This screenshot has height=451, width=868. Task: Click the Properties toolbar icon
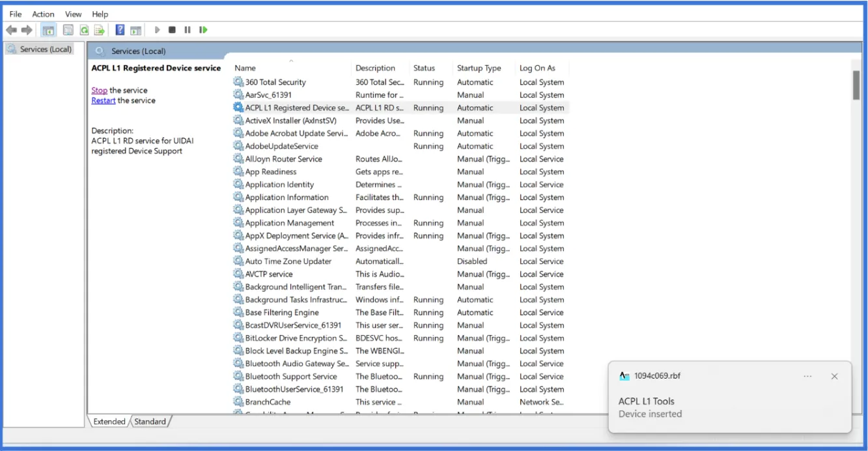tap(68, 30)
